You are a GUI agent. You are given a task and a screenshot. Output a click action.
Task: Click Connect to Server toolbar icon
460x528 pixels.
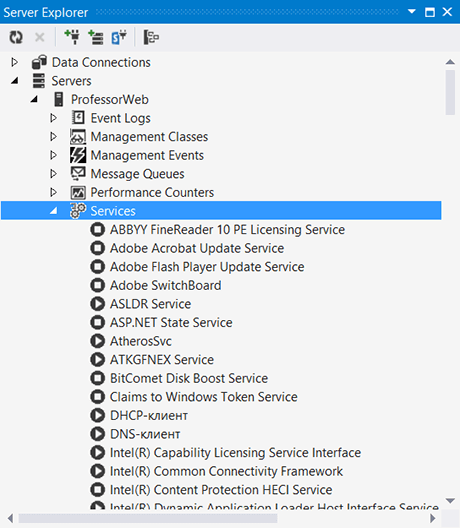[x=96, y=37]
